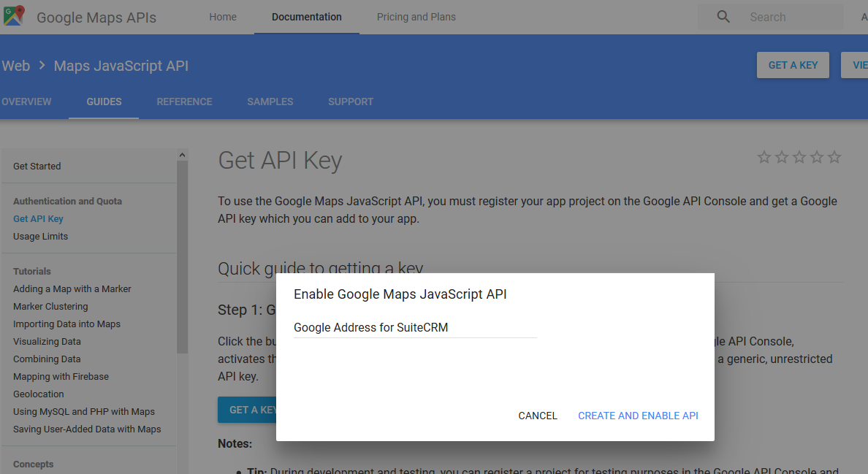This screenshot has width=868, height=474.
Task: Click the project name input field
Action: tap(415, 327)
